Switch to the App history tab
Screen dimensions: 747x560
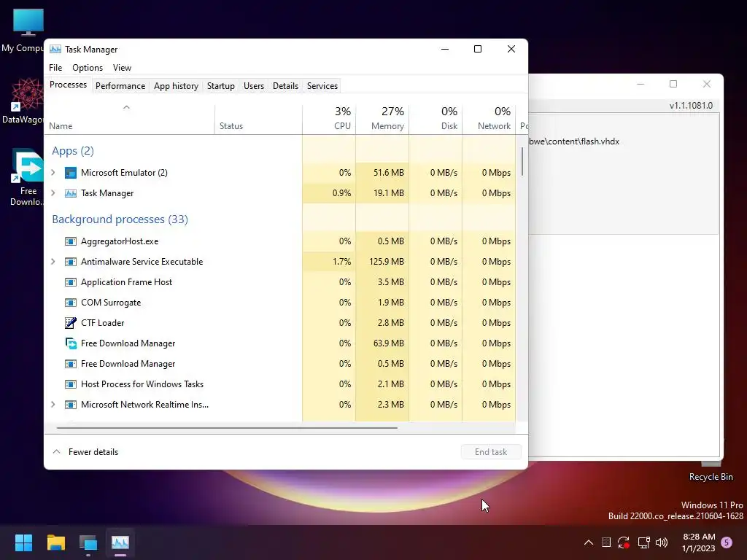[x=176, y=86]
